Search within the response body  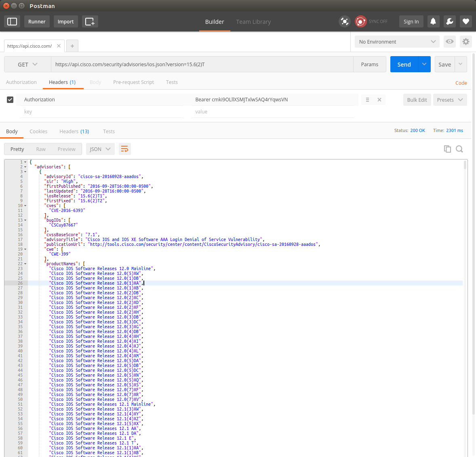(459, 149)
